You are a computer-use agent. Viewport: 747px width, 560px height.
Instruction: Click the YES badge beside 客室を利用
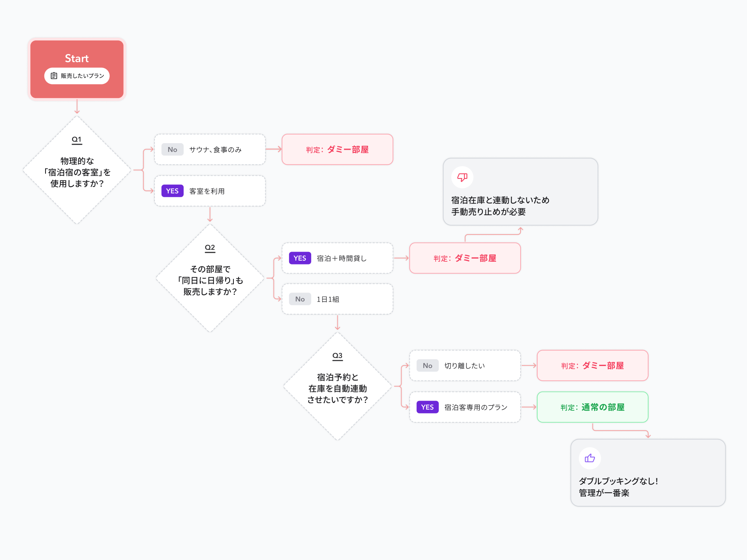(x=172, y=191)
